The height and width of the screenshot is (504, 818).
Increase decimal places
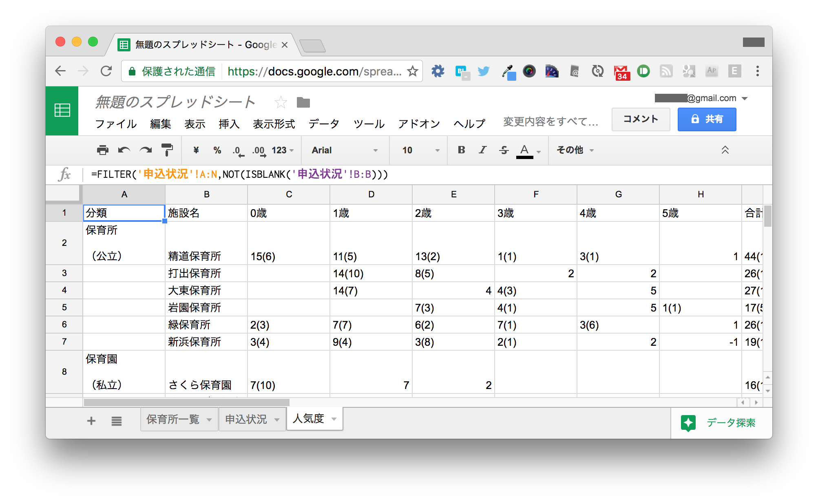click(259, 151)
